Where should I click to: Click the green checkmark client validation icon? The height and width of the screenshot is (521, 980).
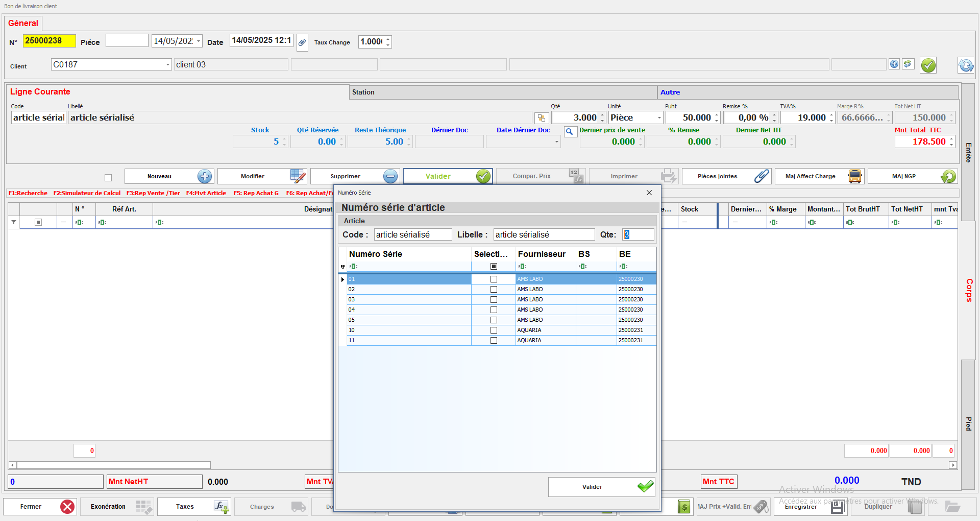928,65
